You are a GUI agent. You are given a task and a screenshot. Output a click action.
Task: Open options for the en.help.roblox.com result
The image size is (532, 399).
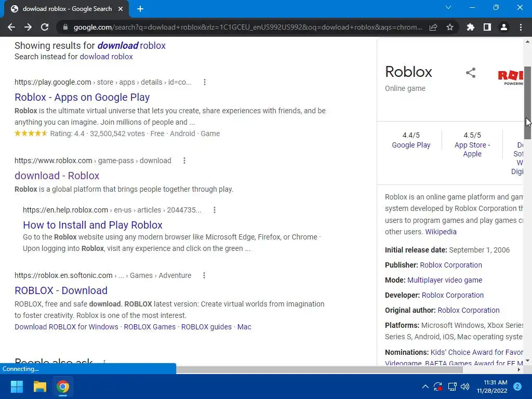tap(215, 210)
